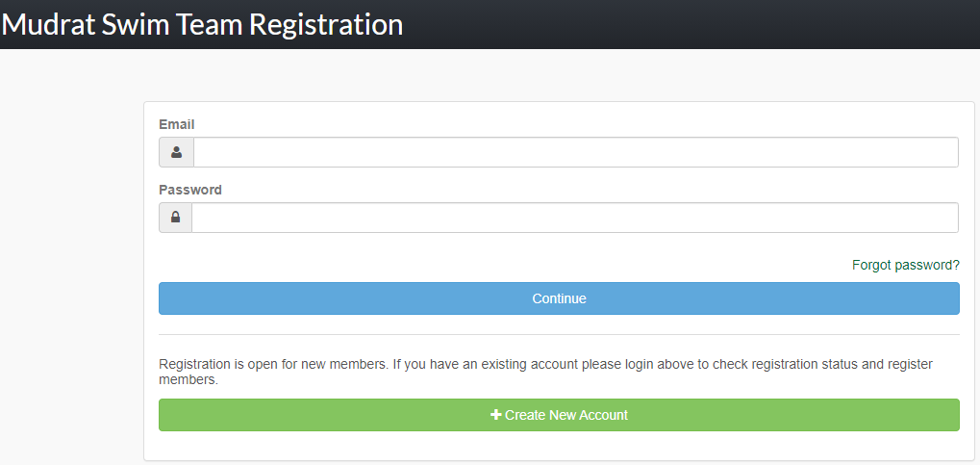Viewport: 980px width, 465px height.
Task: Focus the Email input field
Action: (x=575, y=152)
